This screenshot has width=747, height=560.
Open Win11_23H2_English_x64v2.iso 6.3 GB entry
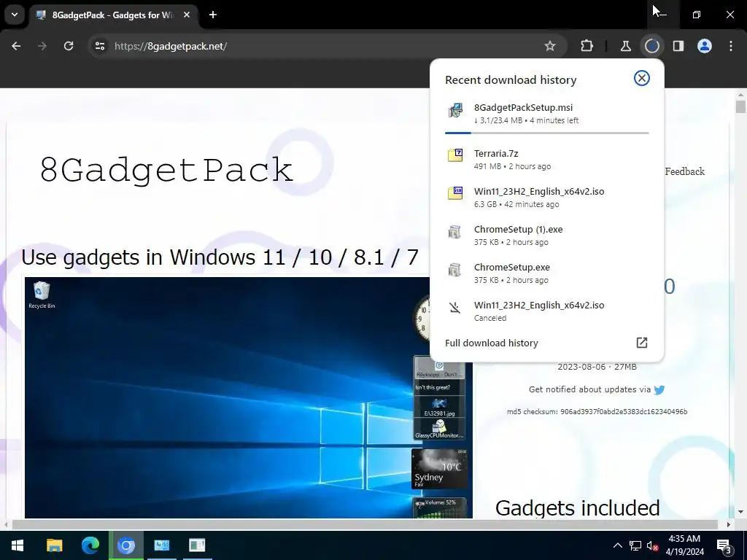click(547, 198)
